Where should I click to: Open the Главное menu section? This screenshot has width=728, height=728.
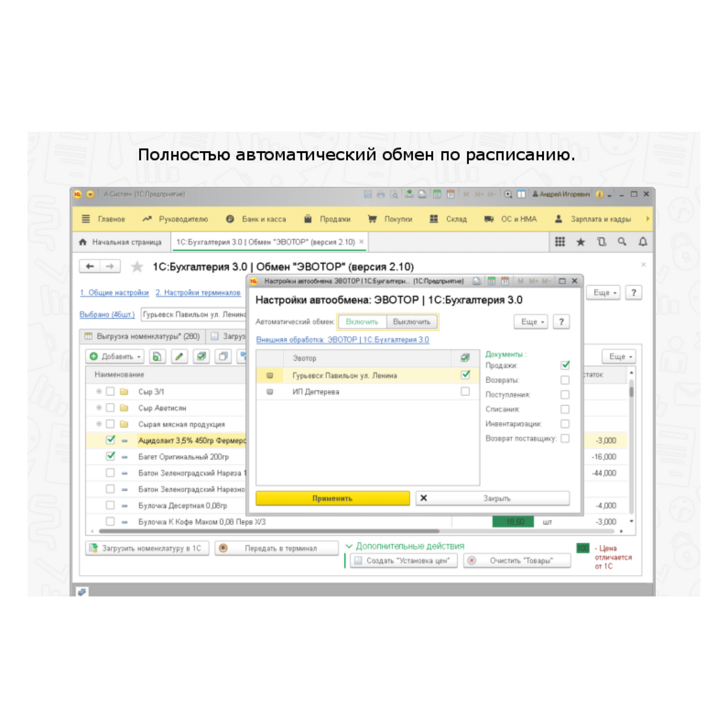104,219
